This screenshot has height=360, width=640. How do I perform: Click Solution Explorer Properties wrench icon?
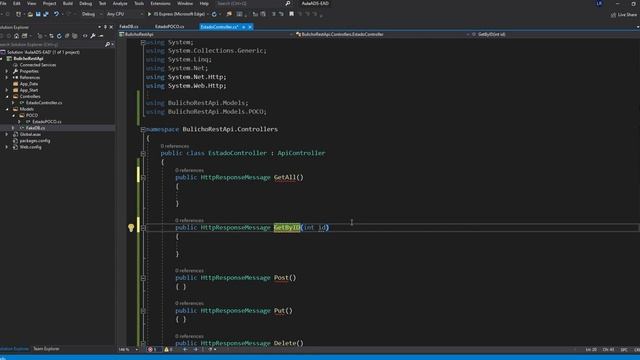pyautogui.click(x=93, y=36)
